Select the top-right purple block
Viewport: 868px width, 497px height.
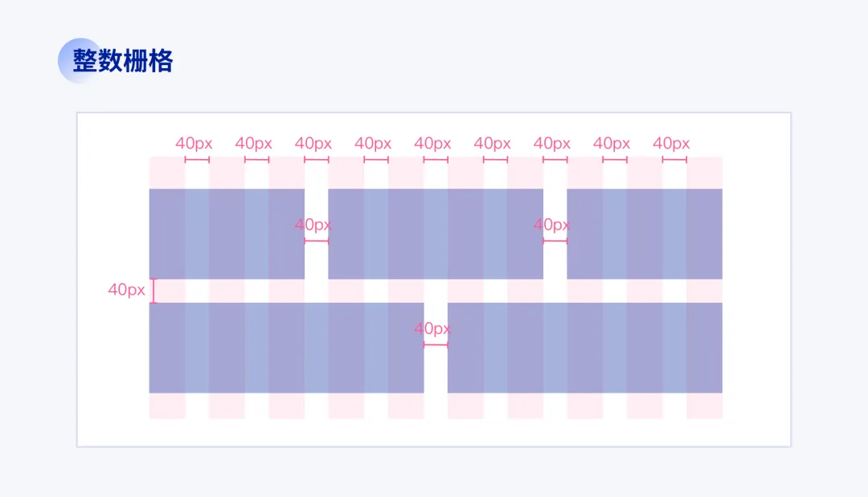coord(645,234)
